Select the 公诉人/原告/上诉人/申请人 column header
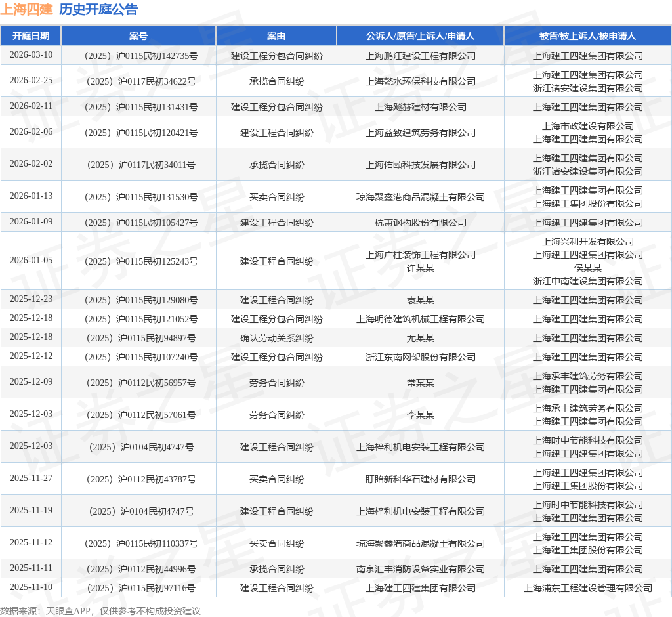The width and height of the screenshot is (672, 617). pos(421,36)
